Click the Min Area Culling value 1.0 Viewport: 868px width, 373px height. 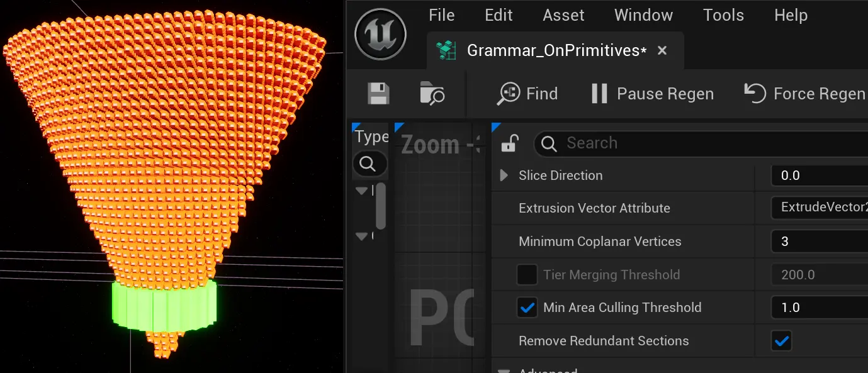coord(818,308)
